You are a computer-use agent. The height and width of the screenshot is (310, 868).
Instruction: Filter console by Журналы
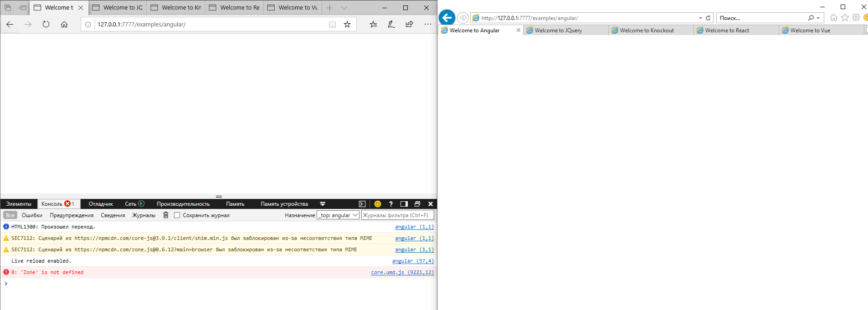pyautogui.click(x=144, y=215)
